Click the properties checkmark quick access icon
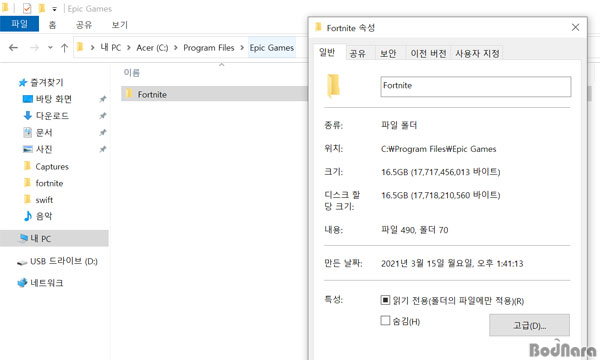 (27, 8)
